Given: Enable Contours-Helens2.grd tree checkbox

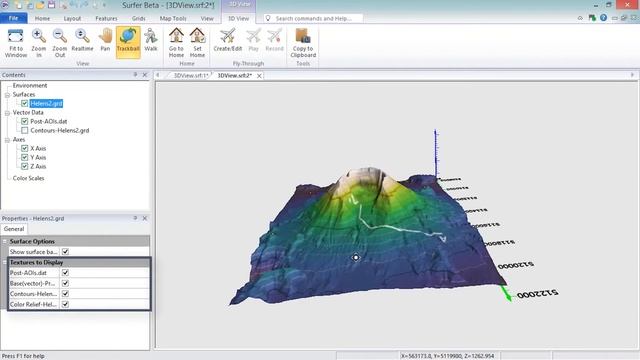Looking at the screenshot, I should point(24,131).
